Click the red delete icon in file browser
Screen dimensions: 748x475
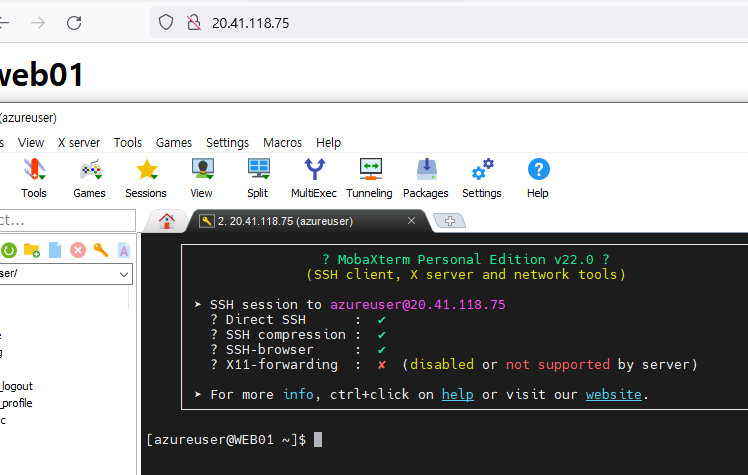[78, 250]
